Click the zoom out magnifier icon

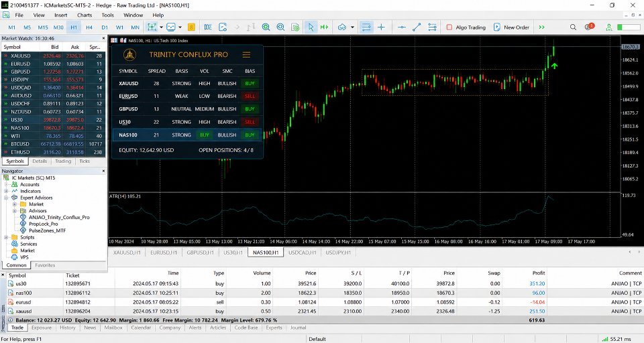(x=280, y=27)
